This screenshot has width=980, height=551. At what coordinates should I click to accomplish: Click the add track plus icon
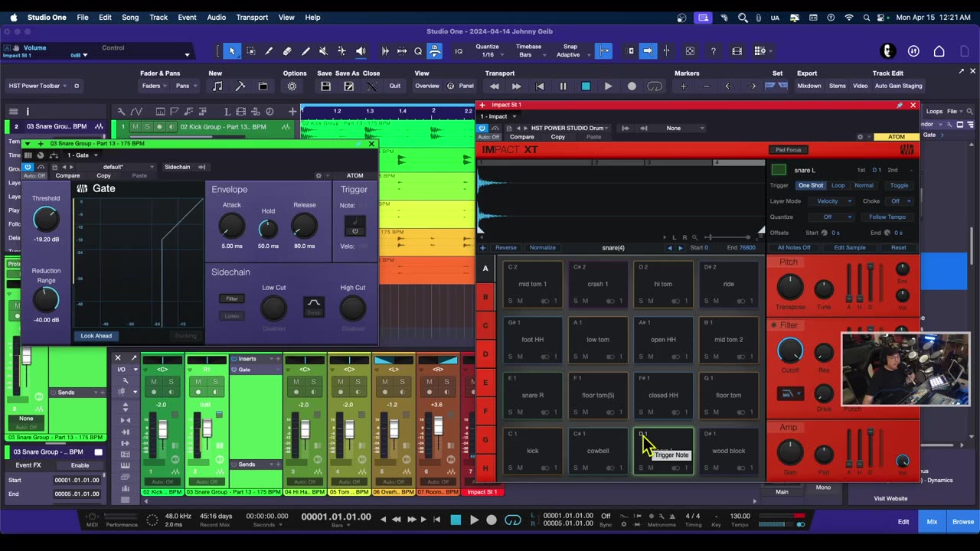click(292, 112)
